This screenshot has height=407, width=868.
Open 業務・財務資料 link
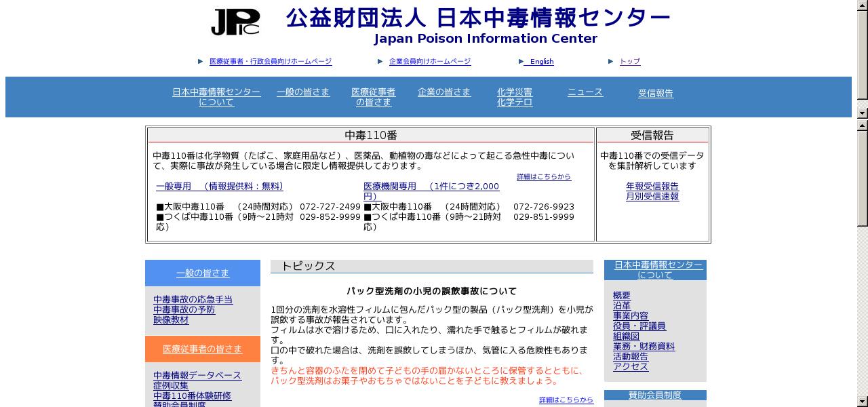point(644,347)
